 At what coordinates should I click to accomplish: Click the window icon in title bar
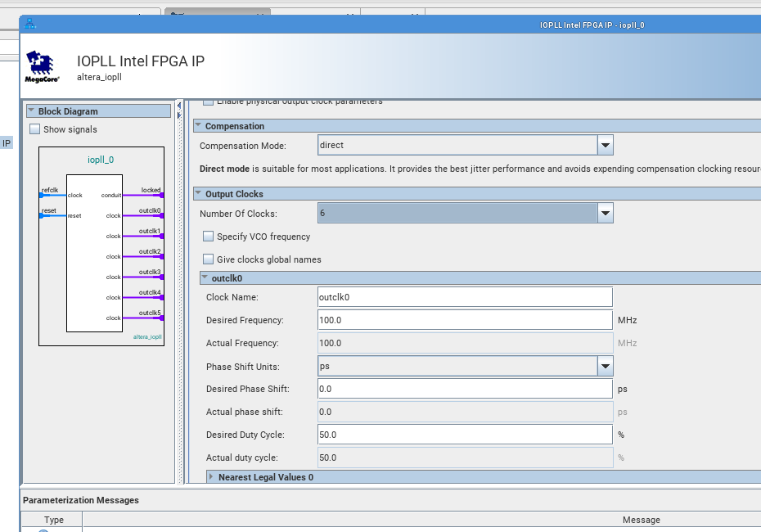[x=30, y=24]
